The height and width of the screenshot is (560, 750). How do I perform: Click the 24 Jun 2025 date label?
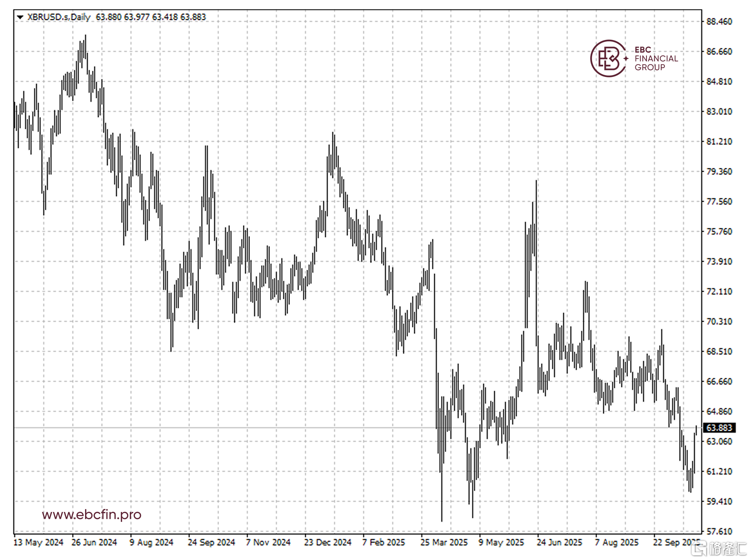(559, 542)
